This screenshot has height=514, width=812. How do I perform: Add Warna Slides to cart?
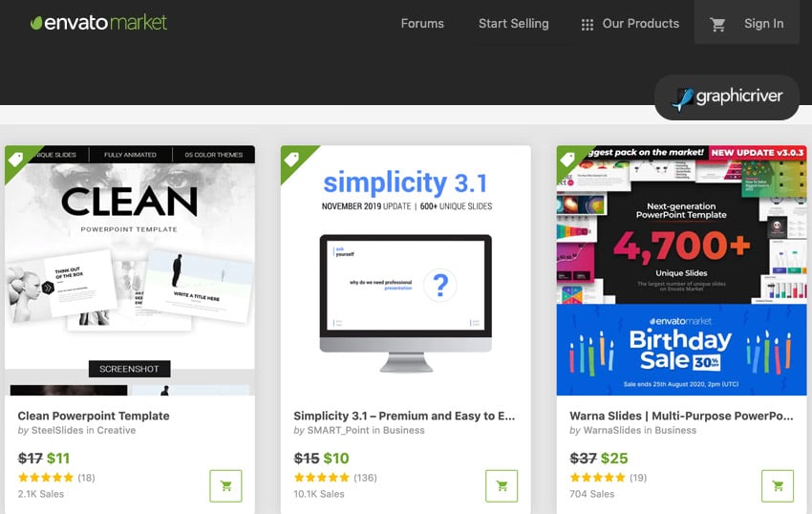coord(778,485)
